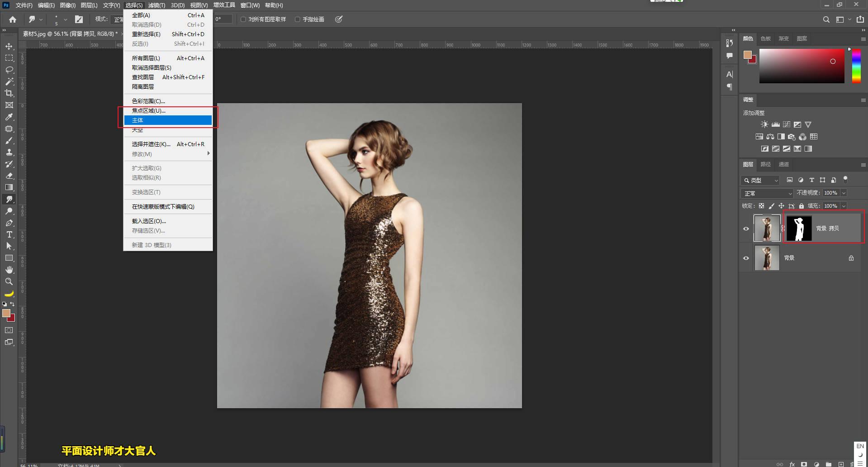
Task: Click the Home icon in options bar
Action: 13,19
